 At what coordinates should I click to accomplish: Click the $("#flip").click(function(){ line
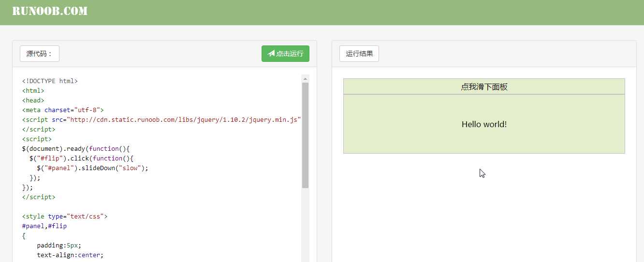tap(81, 159)
